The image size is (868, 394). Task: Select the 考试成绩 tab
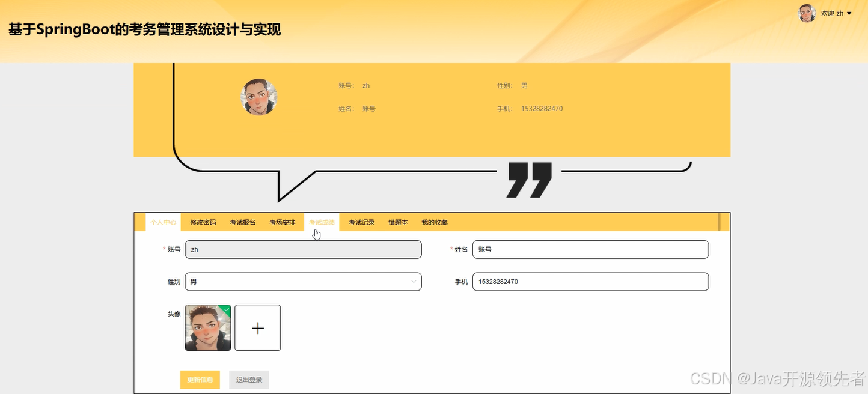(x=322, y=222)
